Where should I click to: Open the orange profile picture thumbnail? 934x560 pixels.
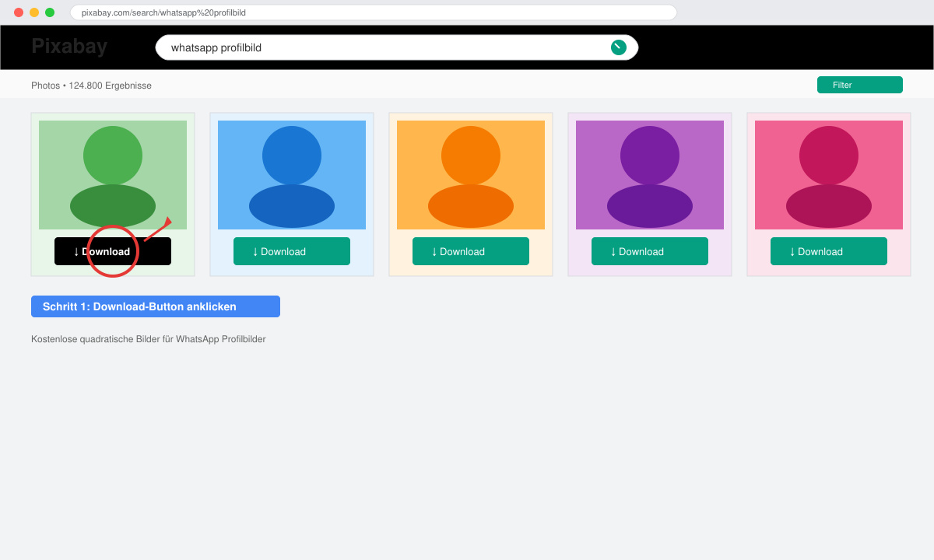[x=471, y=175]
